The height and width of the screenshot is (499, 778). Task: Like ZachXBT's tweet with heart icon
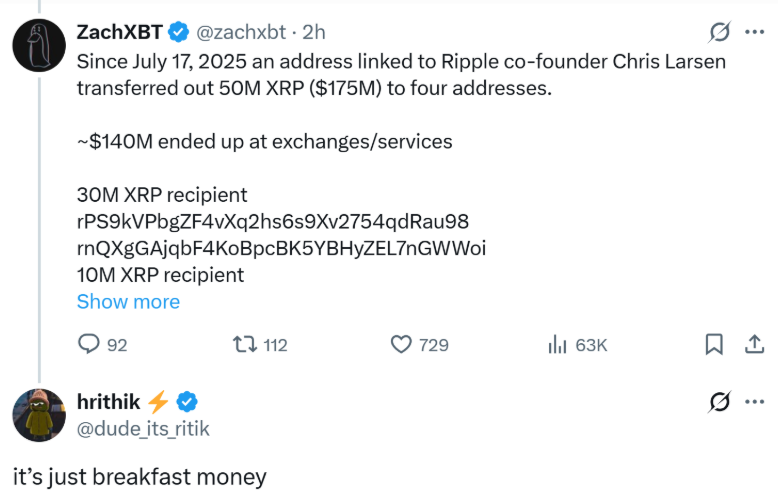401,345
